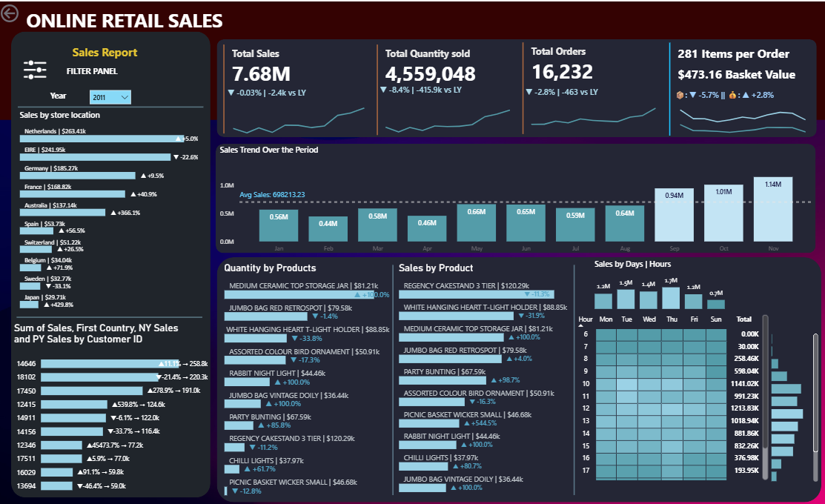Click the hourly totals bar chart scrollbar
This screenshot has width=825, height=504.
coord(815,392)
